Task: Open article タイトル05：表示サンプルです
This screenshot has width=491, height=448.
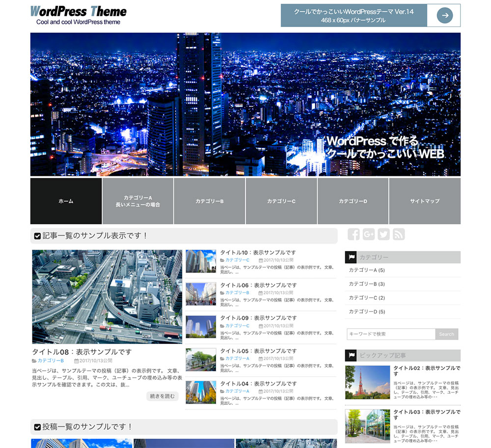Action: [x=258, y=351]
